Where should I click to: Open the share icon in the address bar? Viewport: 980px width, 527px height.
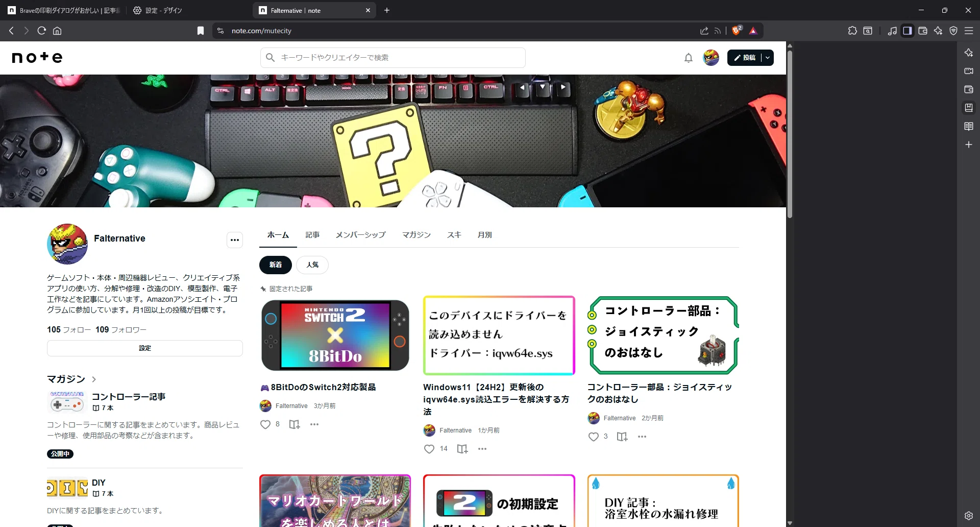point(704,31)
